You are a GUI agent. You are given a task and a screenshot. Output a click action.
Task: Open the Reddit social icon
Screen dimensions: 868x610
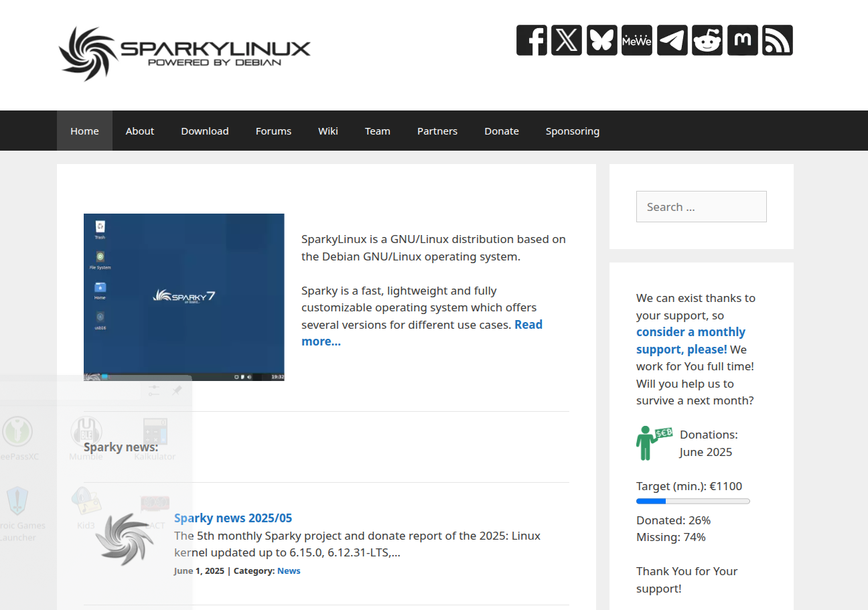[x=707, y=40]
